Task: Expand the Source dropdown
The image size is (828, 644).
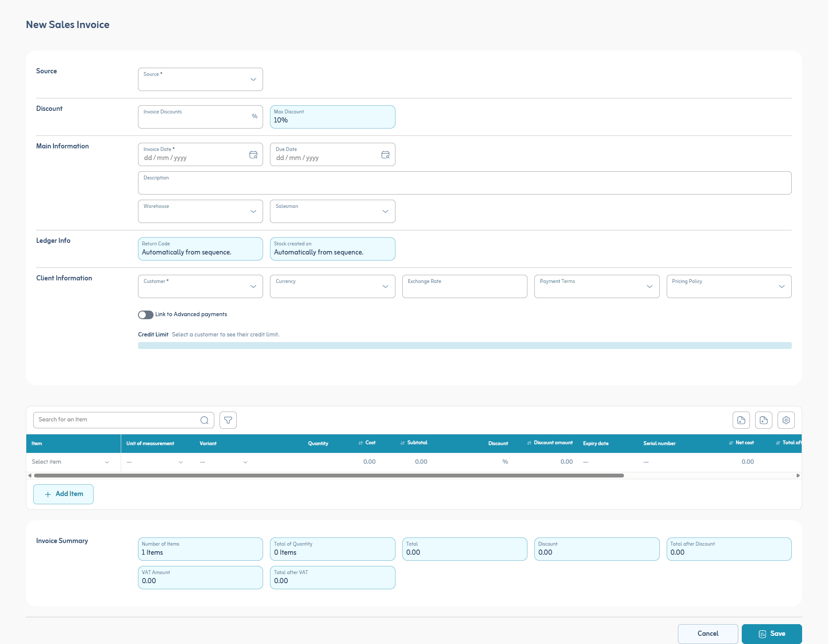Action: pyautogui.click(x=201, y=79)
